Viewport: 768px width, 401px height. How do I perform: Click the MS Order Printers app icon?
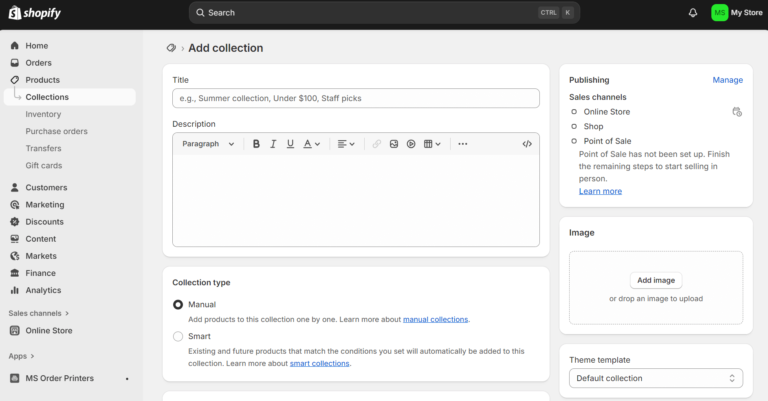point(15,378)
